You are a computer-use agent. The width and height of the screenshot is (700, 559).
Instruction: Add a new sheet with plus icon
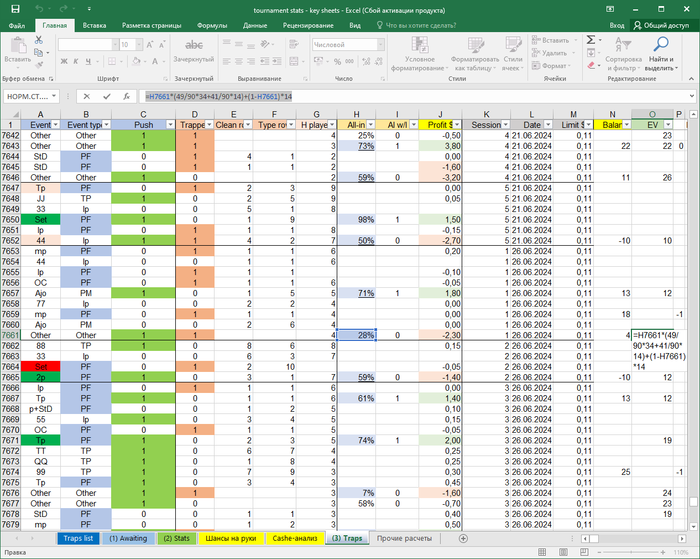point(463,538)
